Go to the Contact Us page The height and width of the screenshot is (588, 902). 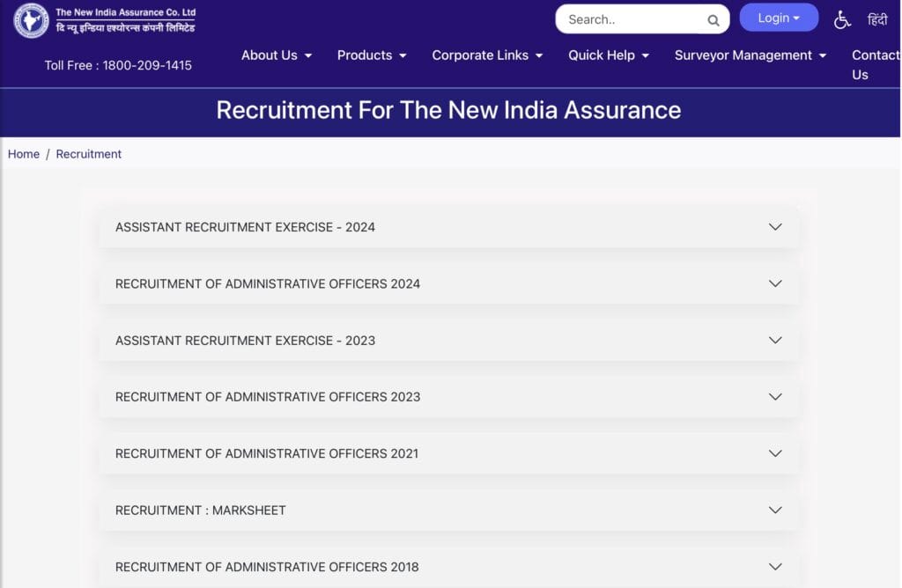click(876, 65)
